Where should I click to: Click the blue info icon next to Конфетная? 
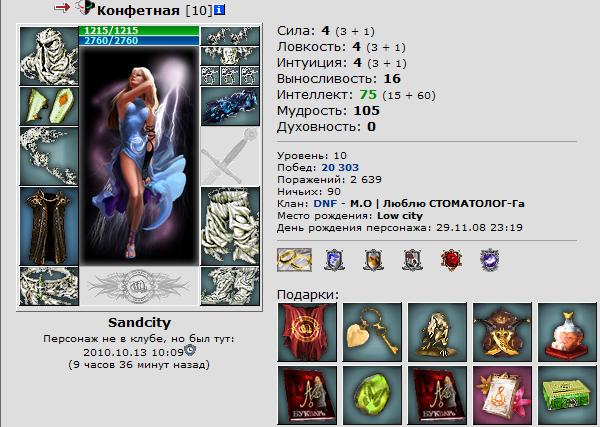pos(219,10)
